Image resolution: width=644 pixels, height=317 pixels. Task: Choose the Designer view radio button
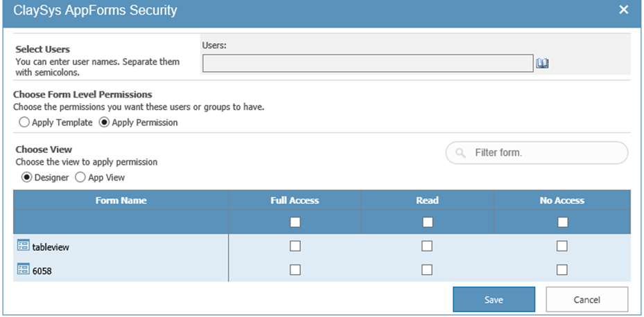click(x=27, y=177)
